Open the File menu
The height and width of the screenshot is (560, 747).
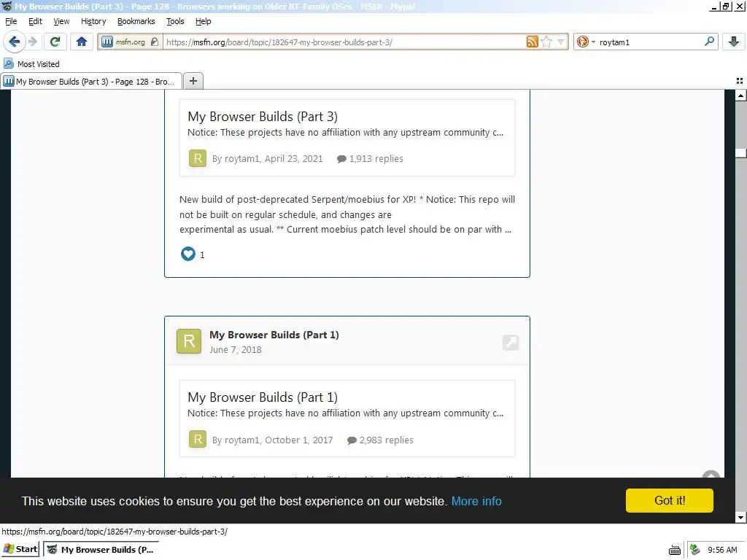[x=11, y=21]
